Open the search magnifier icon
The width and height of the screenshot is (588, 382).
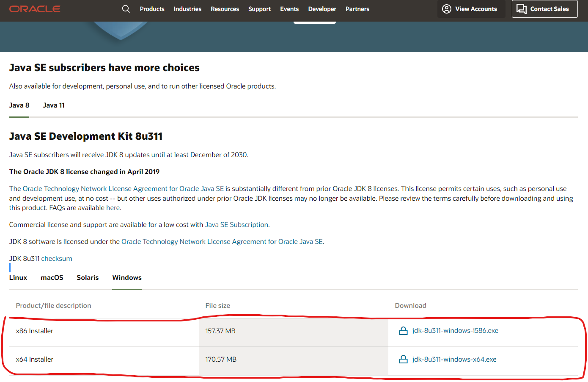coord(126,9)
